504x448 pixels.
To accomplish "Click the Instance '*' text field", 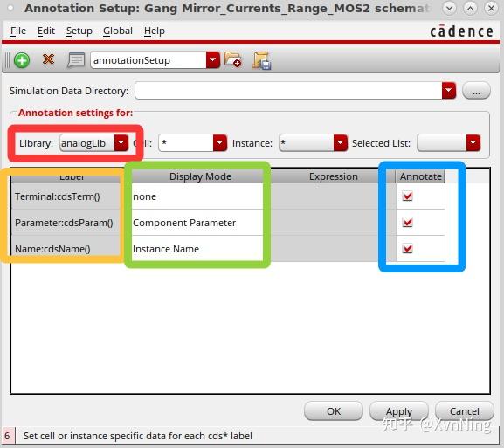I will pos(307,143).
